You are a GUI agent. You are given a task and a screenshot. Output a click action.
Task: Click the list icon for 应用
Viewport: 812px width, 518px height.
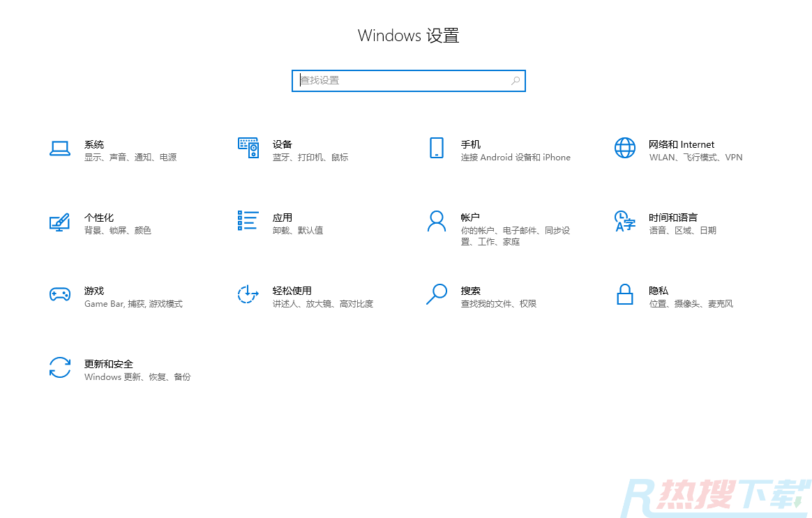point(248,220)
